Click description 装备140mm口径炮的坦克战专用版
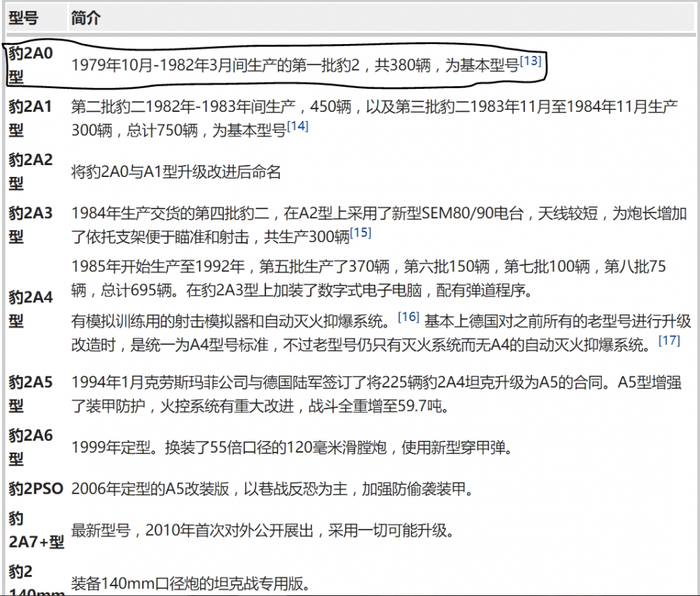The image size is (700, 596). 190,583
